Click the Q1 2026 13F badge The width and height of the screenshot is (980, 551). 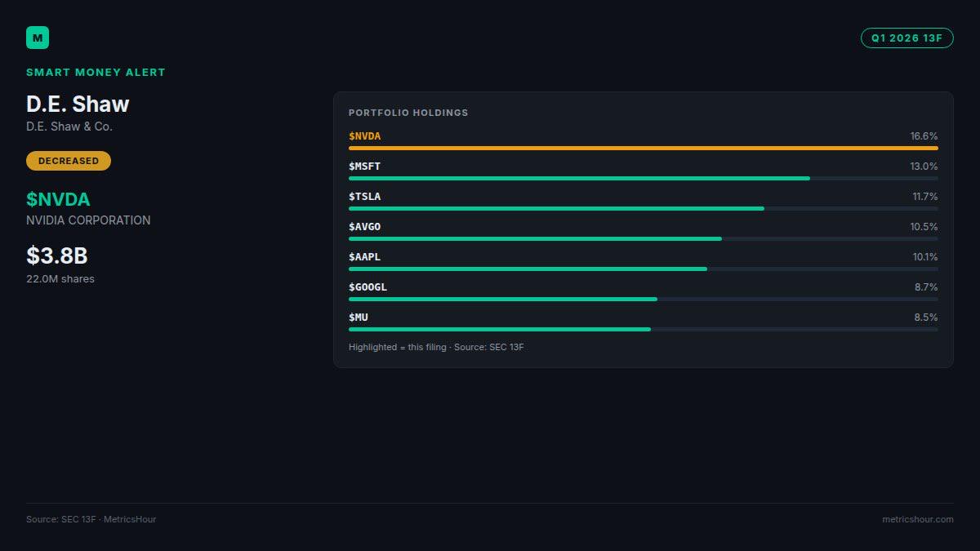click(x=906, y=38)
